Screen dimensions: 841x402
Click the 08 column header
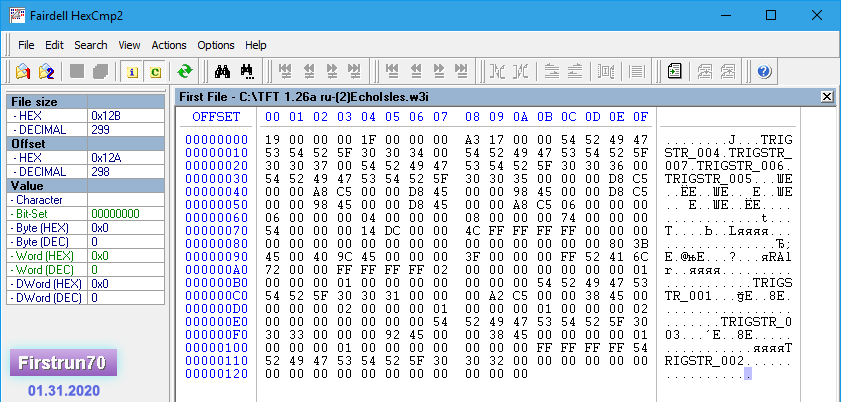point(473,117)
